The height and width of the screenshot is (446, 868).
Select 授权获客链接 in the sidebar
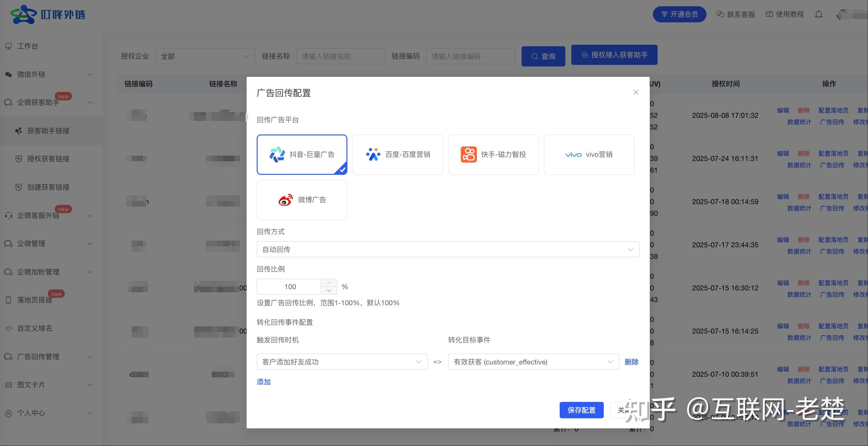(x=51, y=159)
